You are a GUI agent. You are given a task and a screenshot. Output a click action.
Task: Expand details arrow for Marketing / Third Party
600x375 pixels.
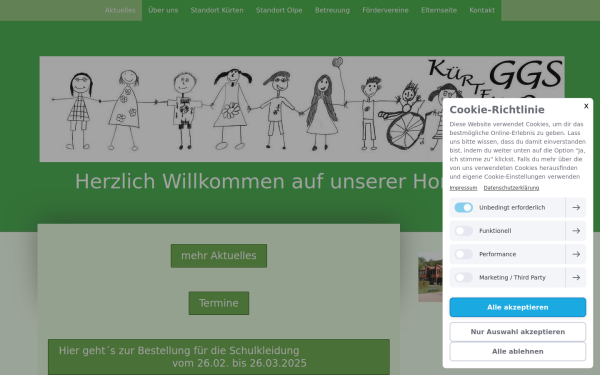click(576, 277)
